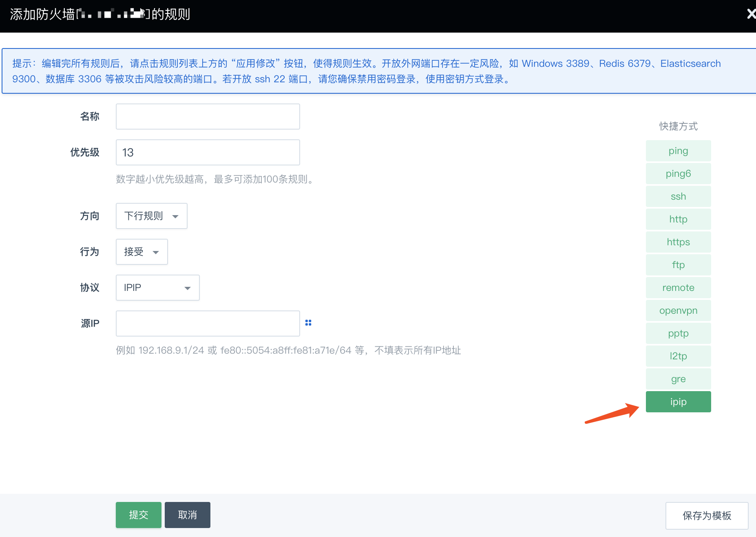Open the 行为 dropdown showing 接受
Screen dimensions: 756x537
(142, 252)
